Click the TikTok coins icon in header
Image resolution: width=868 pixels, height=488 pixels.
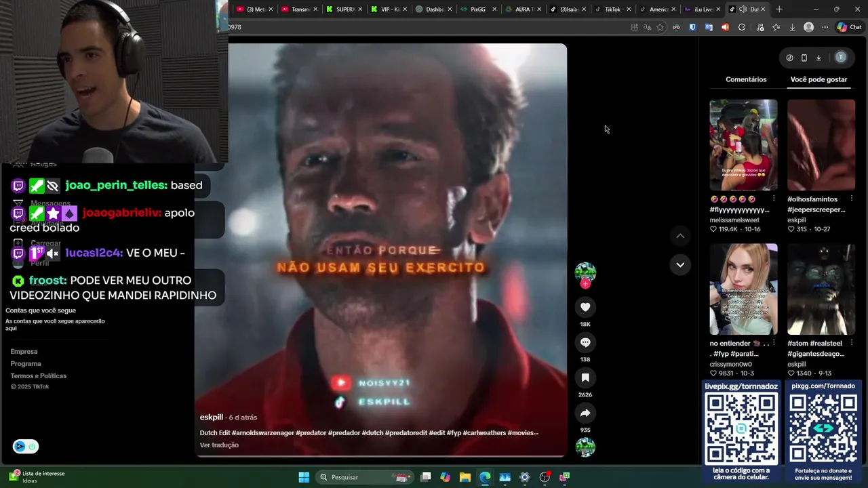[789, 58]
